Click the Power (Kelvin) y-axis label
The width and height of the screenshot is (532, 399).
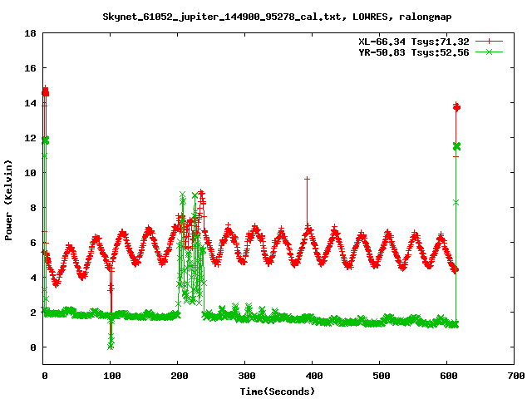pos(9,198)
